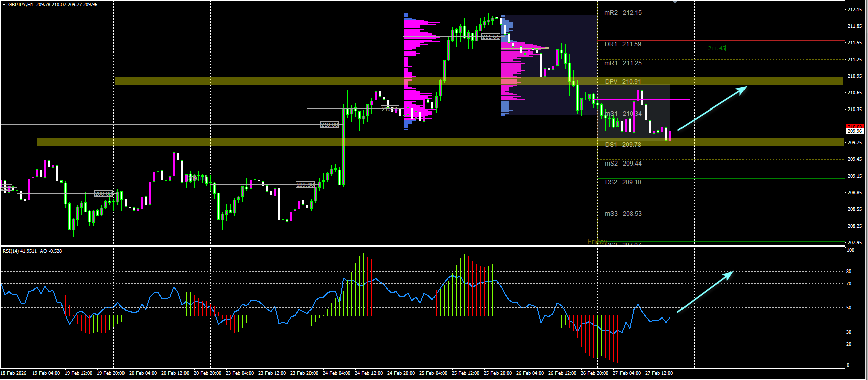Screen dimensions: 868x380
Task: Click the mR1 211.25 pivot label
Action: point(623,63)
